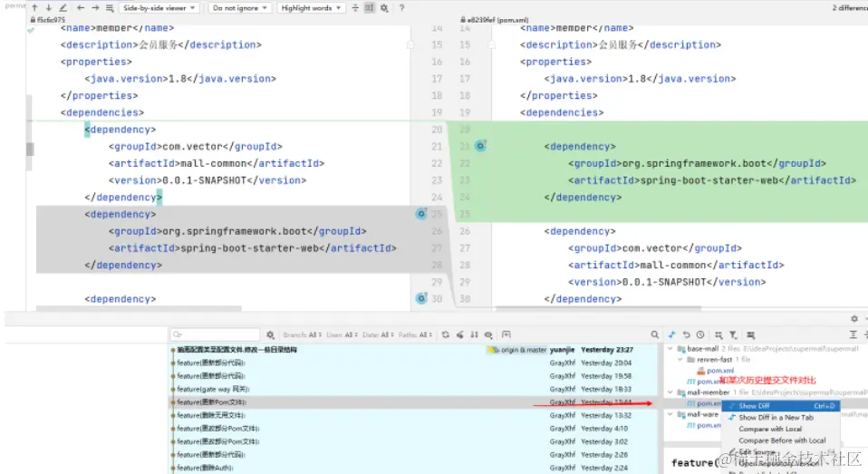Select the commit dated Yesterday 2:24

click(x=414, y=468)
